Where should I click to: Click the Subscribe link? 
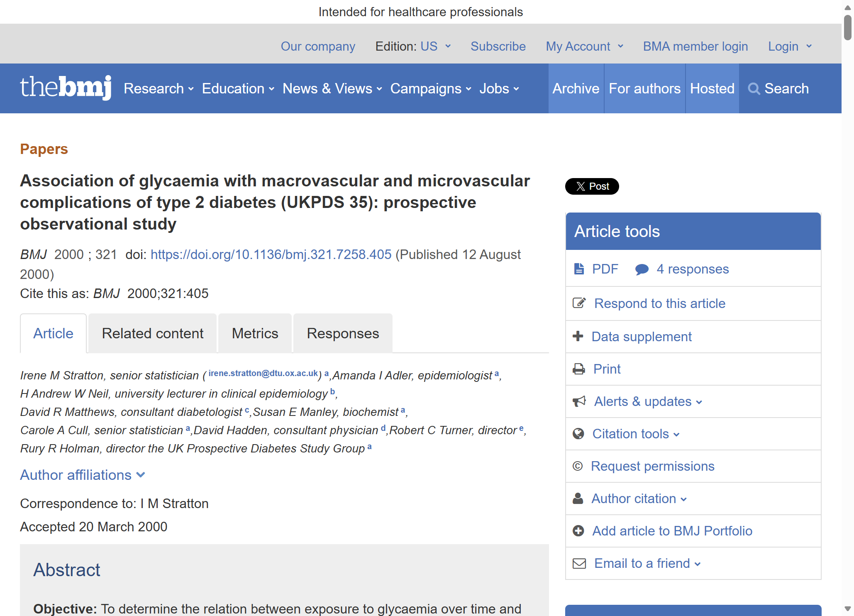[x=498, y=46]
